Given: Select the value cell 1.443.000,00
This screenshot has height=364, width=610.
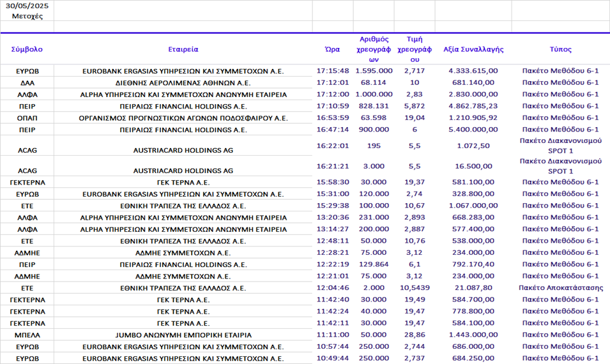Looking at the screenshot, I should 473,335.
